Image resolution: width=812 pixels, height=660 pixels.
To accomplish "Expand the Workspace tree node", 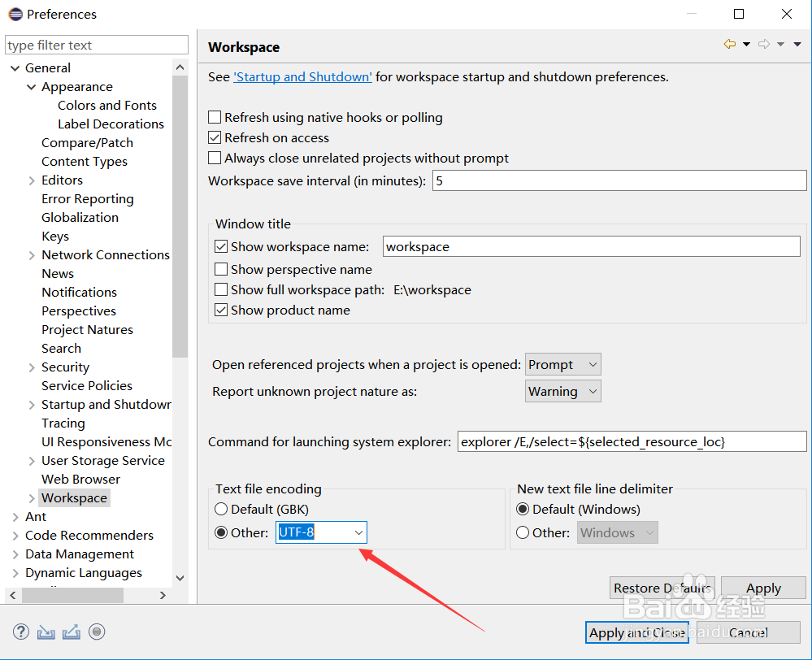I will (x=32, y=498).
